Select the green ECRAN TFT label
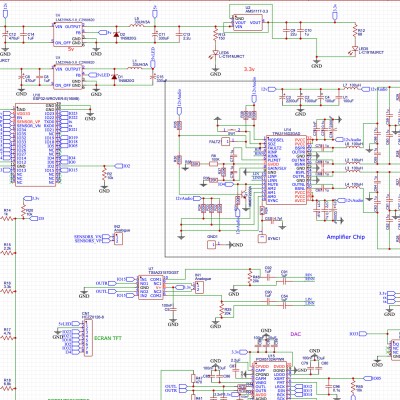Viewport: 400px width, 400px height. click(108, 338)
